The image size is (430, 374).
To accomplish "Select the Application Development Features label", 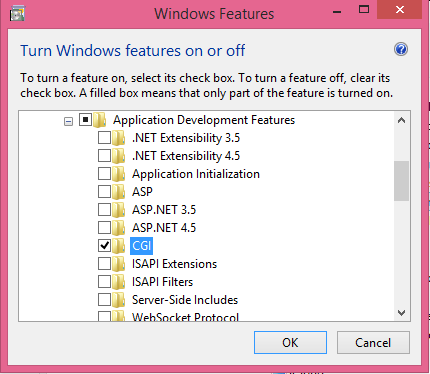I will 204,120.
